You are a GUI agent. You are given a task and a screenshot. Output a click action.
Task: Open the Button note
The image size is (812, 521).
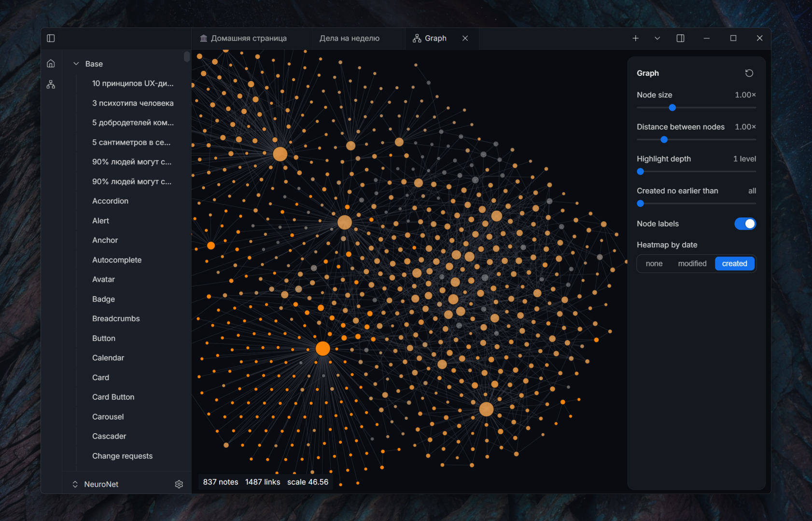pyautogui.click(x=104, y=338)
